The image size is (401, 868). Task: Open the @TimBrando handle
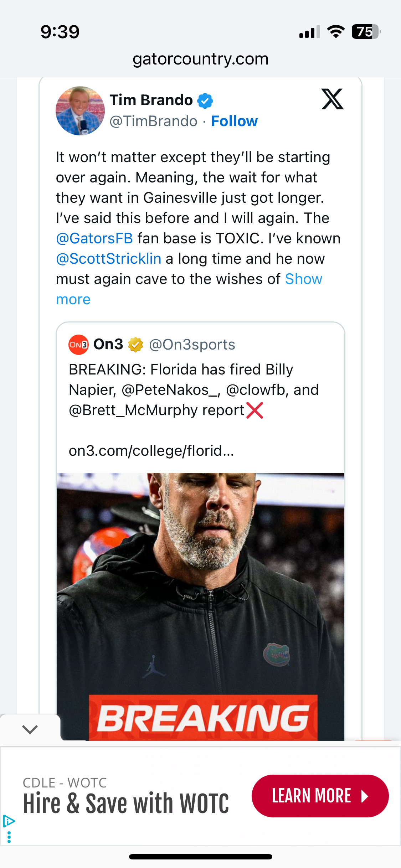point(153,121)
